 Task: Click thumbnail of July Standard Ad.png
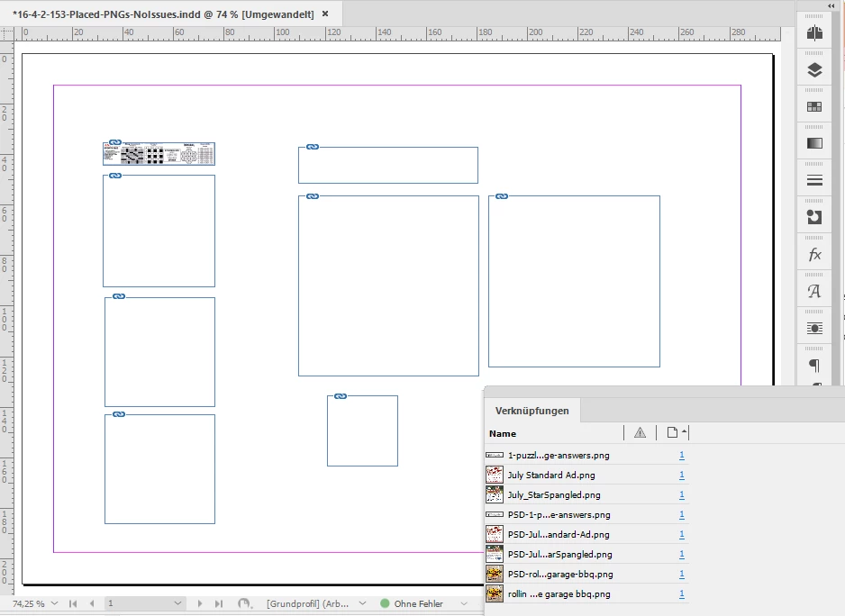[x=495, y=475]
